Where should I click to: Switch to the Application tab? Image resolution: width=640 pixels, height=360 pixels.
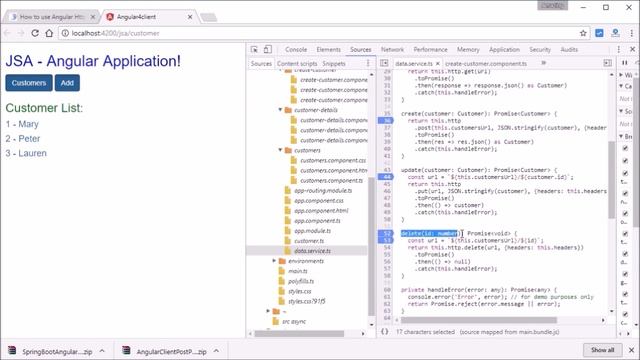pyautogui.click(x=504, y=49)
